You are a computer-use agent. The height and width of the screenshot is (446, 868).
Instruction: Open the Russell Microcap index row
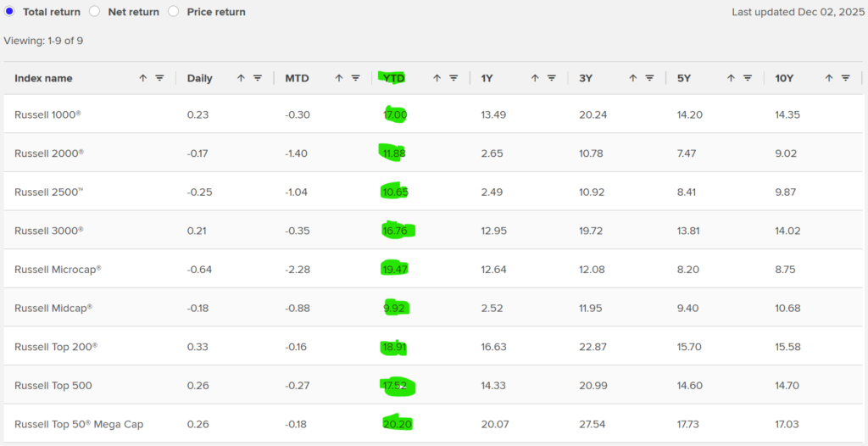point(57,270)
